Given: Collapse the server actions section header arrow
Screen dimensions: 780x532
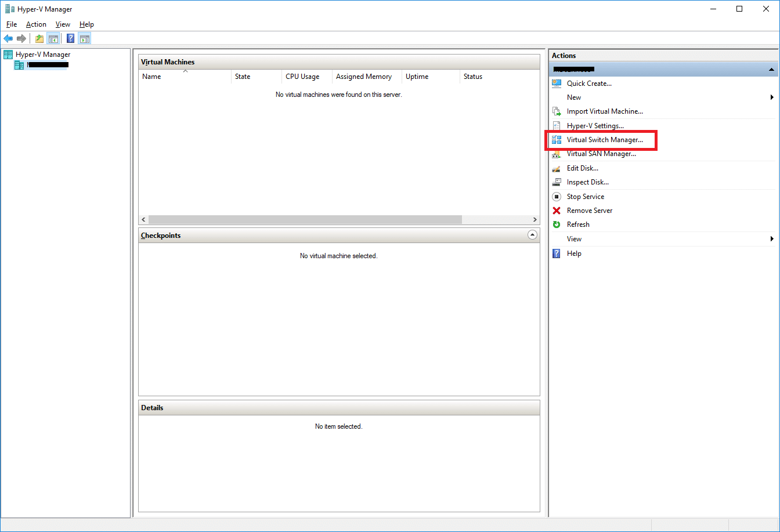Looking at the screenshot, I should point(771,70).
